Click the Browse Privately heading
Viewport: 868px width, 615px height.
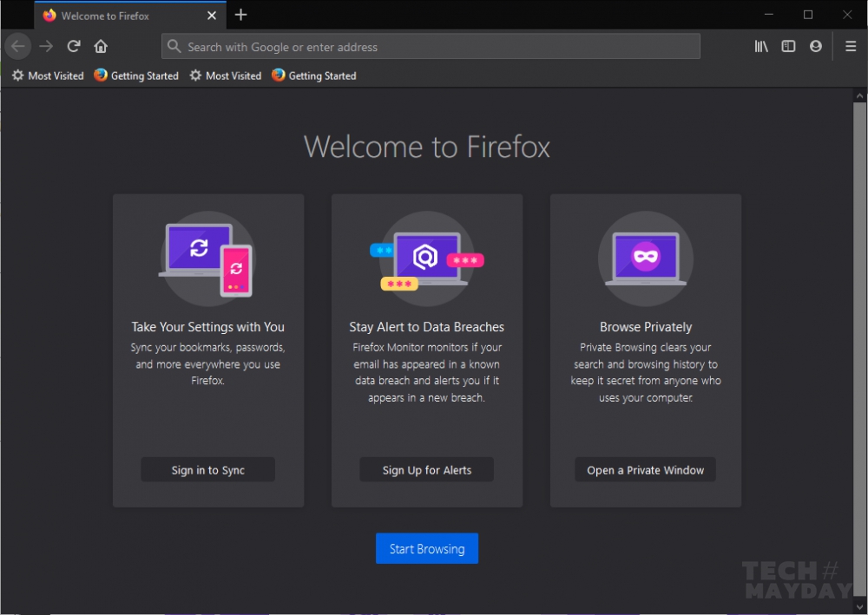tap(646, 327)
